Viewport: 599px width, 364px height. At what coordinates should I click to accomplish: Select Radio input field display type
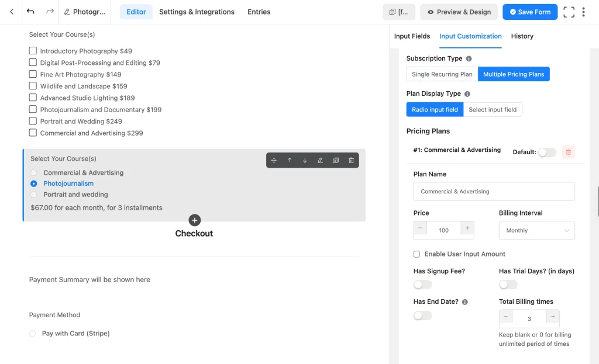click(x=435, y=109)
